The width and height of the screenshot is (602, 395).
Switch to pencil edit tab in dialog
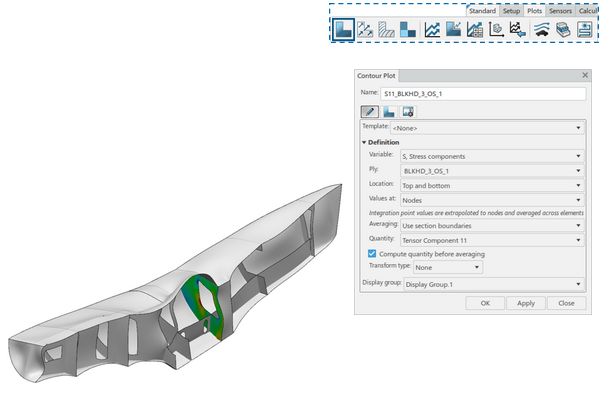click(370, 112)
